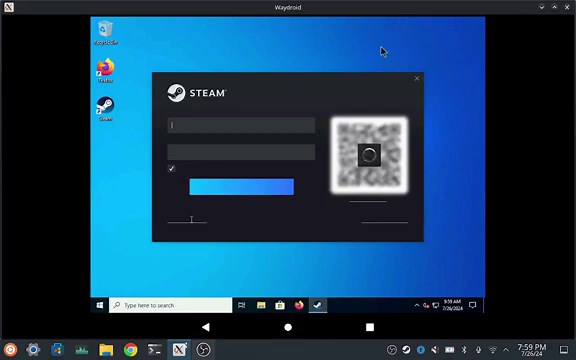Open the host application launcher
The width and height of the screenshot is (576, 360).
[x=10, y=350]
